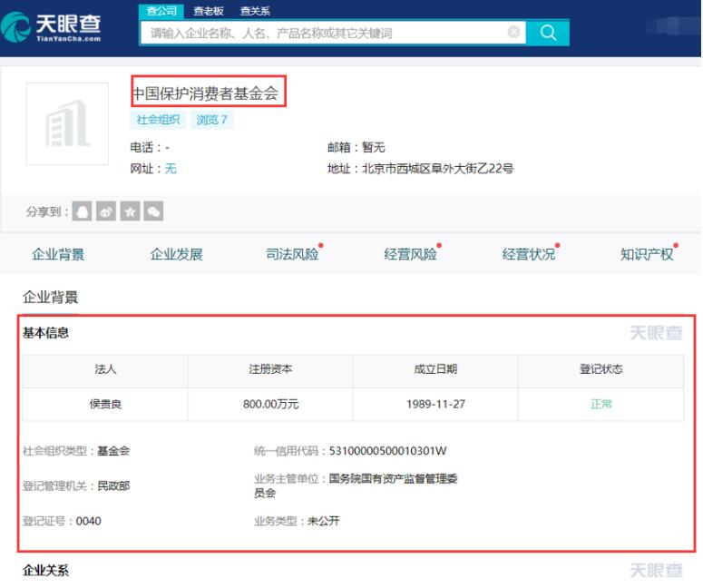
Task: Click organization type value 基金会
Action: tap(114, 451)
